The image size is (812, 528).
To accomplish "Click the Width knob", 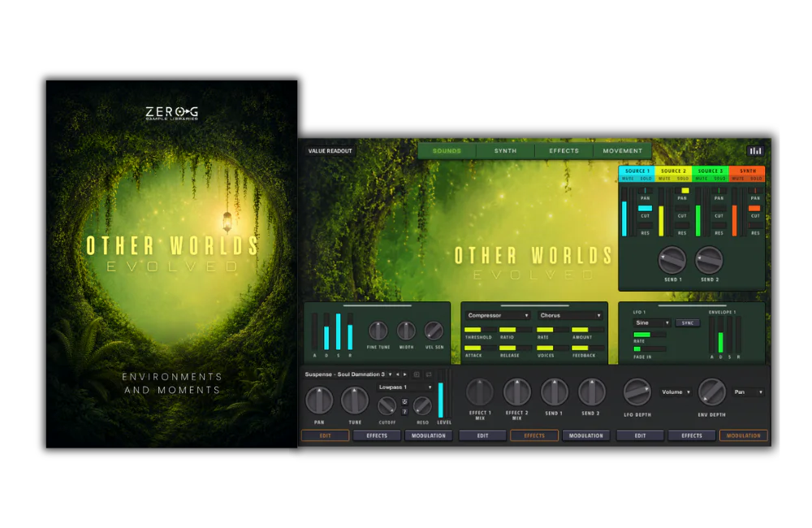I will (406, 331).
